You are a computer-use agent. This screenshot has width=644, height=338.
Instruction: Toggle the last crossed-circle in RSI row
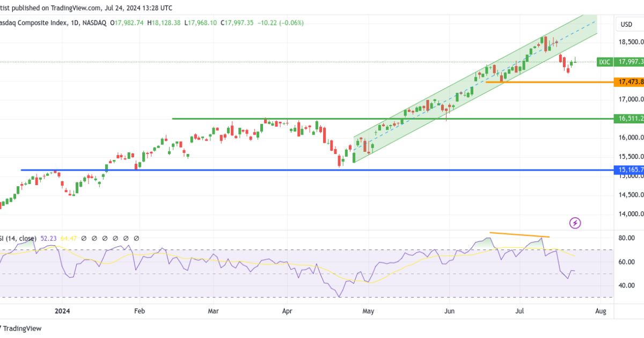point(136,238)
